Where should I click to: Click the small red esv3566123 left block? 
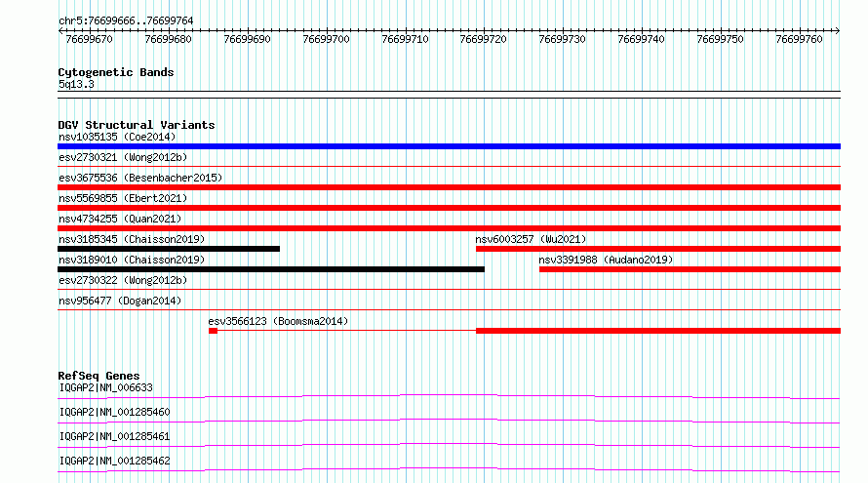[x=214, y=331]
